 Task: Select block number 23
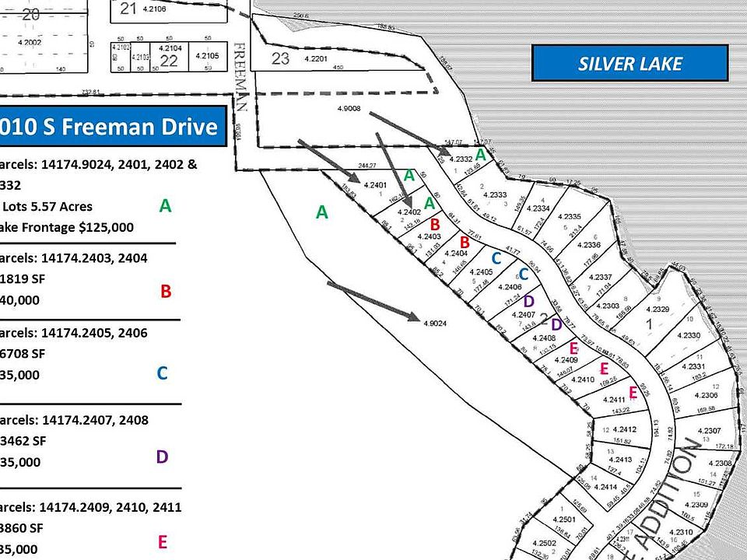click(280, 58)
